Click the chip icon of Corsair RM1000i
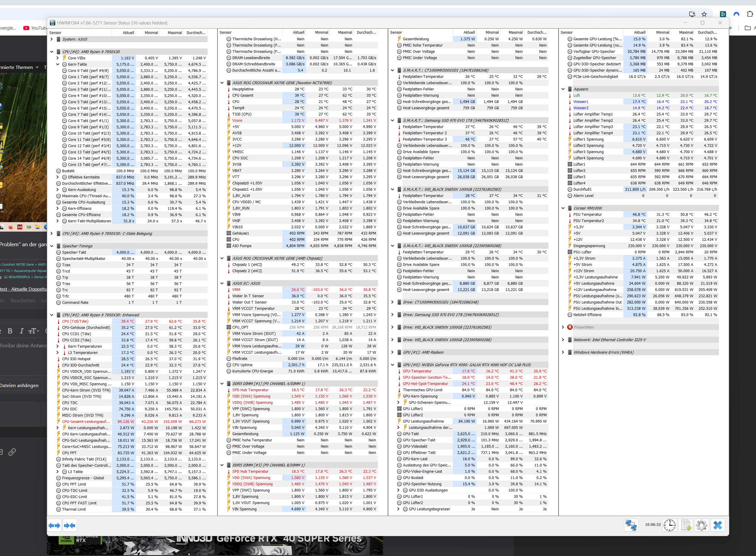This screenshot has width=756, height=556. 570,208
